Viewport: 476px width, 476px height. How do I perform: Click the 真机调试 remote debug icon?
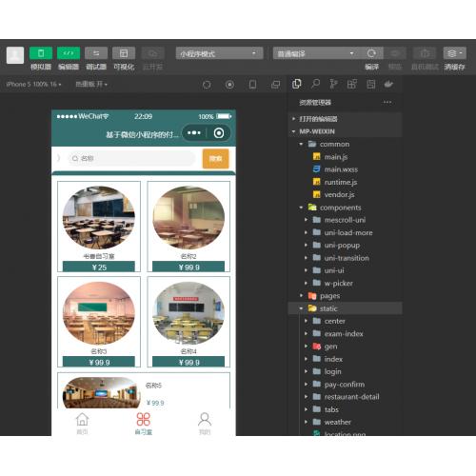click(425, 53)
